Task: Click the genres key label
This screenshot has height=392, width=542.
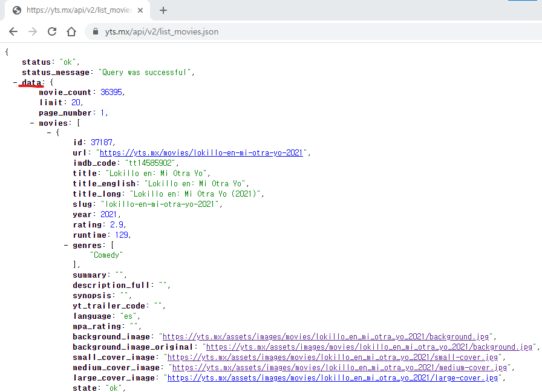Action: click(87, 246)
